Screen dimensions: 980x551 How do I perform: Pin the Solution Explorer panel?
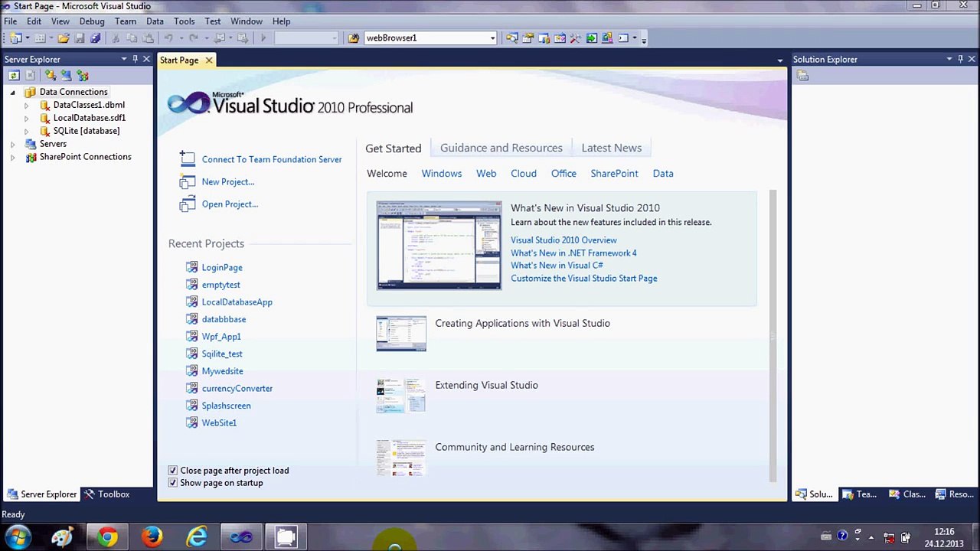(960, 59)
